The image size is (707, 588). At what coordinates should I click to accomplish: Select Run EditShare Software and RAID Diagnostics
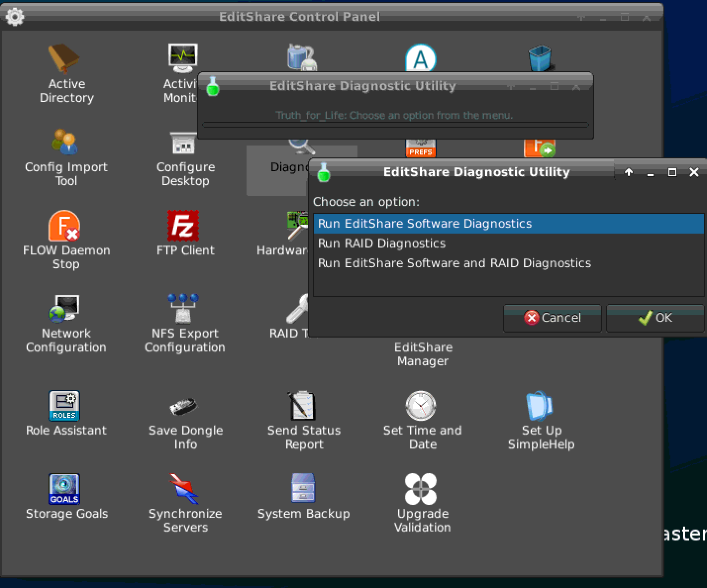(509, 263)
